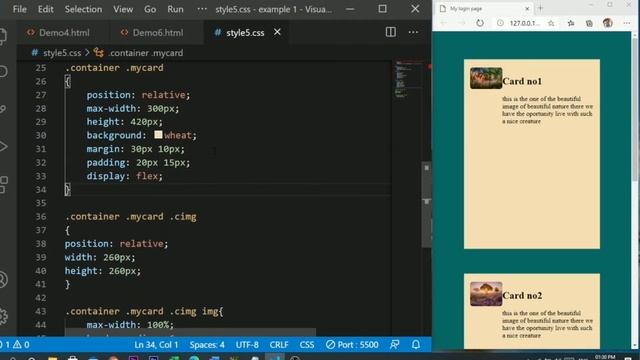
Task: Expand the overflow menu bar ellipsis
Action: [x=202, y=9]
